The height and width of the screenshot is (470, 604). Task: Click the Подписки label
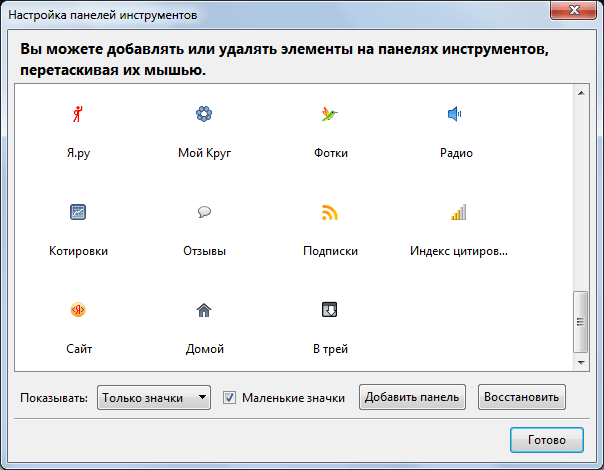point(331,251)
